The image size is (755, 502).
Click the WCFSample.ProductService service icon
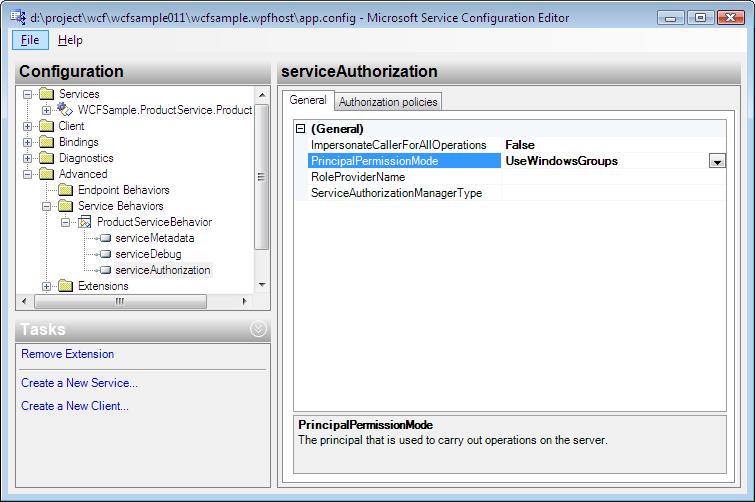click(x=66, y=110)
